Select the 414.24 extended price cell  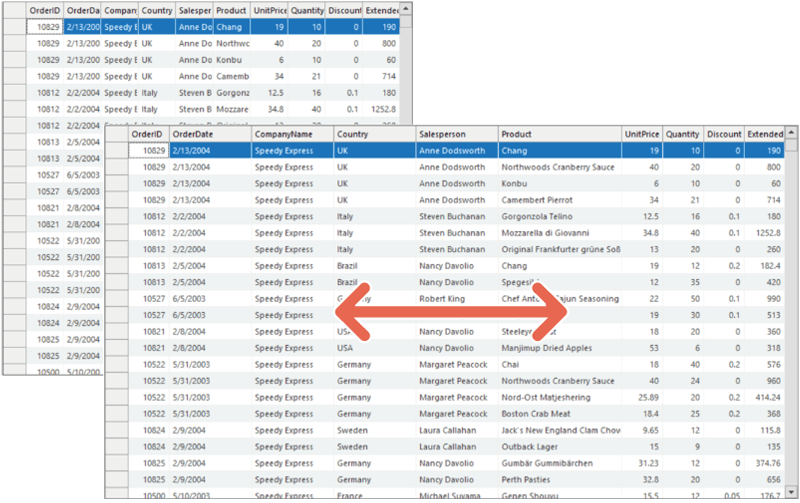765,397
